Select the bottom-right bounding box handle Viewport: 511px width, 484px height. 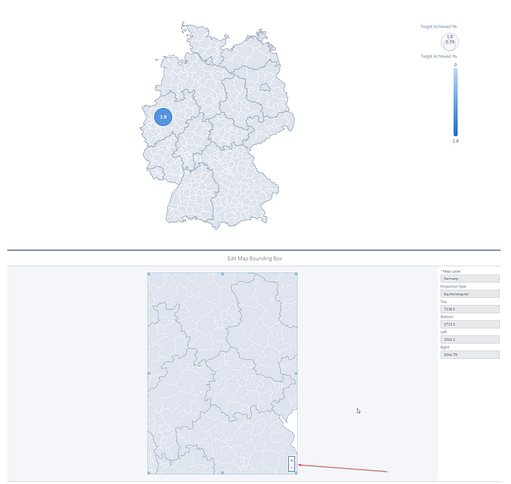[296, 473]
